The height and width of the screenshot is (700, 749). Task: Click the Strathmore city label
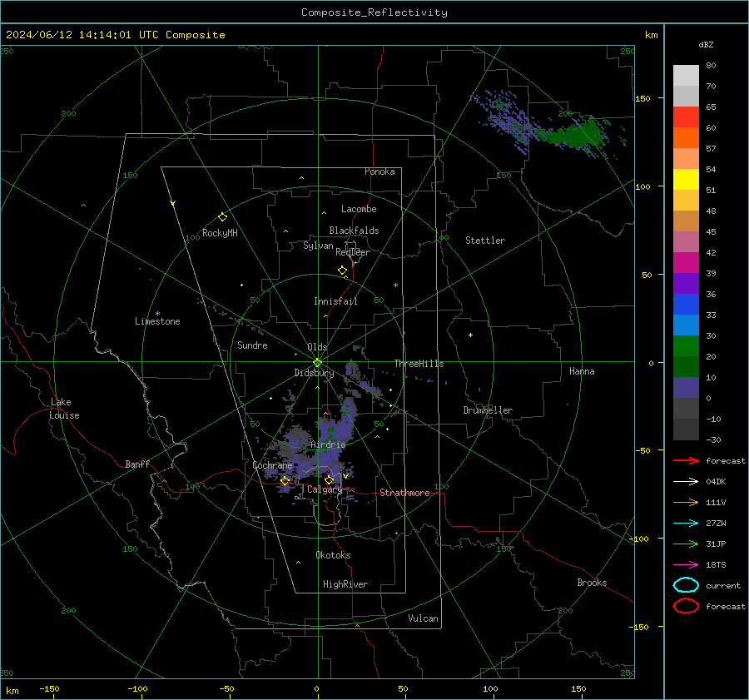click(x=404, y=493)
